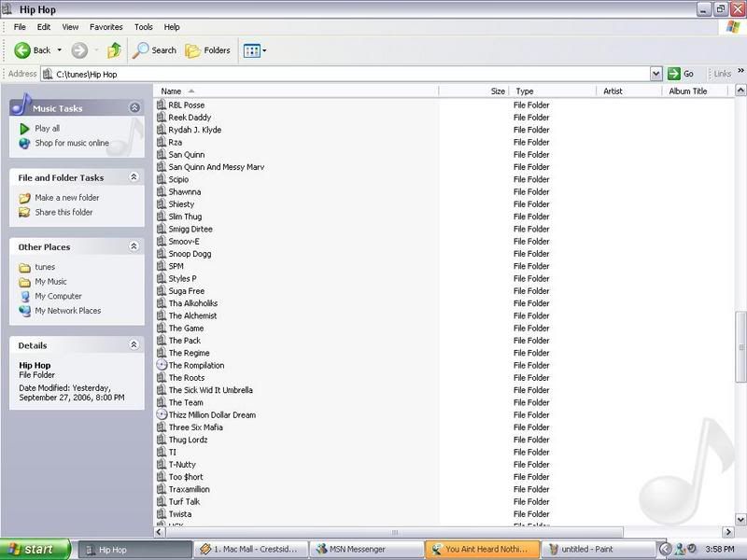Click the vertical scrollbar down arrow
The image size is (747, 560).
pyautogui.click(x=740, y=519)
